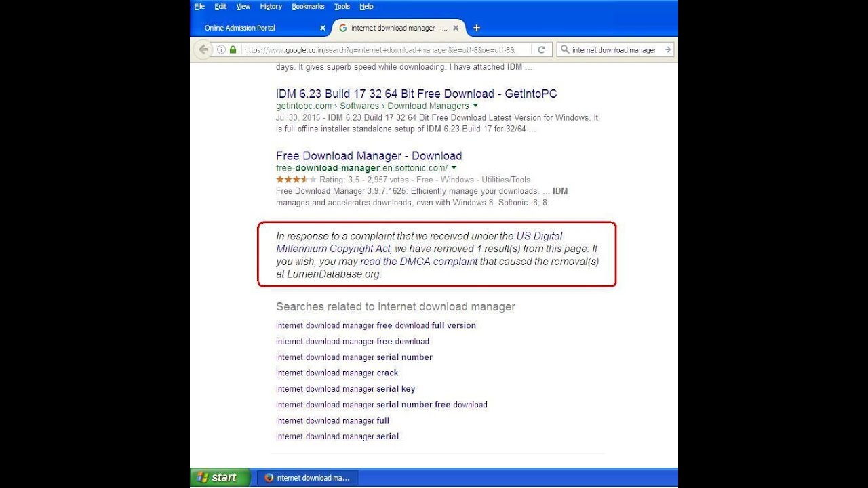This screenshot has height=488, width=868.
Task: Click the star rating on the Softonic result
Action: [x=296, y=180]
